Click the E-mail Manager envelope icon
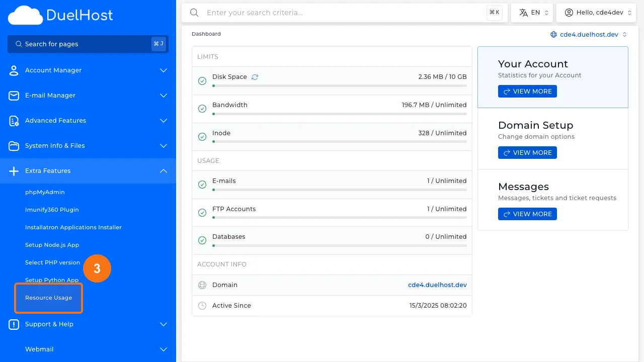The width and height of the screenshot is (644, 362). click(14, 96)
